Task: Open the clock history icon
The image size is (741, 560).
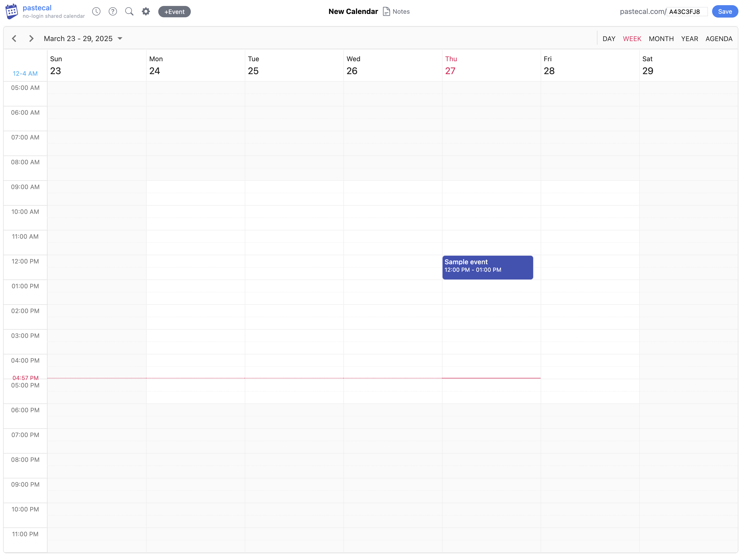Action: (x=96, y=11)
